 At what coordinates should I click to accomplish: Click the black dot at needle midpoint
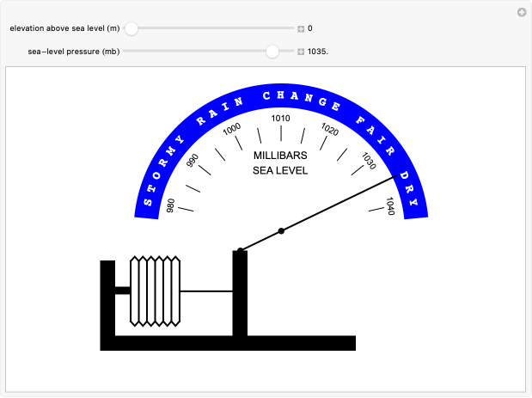click(281, 230)
